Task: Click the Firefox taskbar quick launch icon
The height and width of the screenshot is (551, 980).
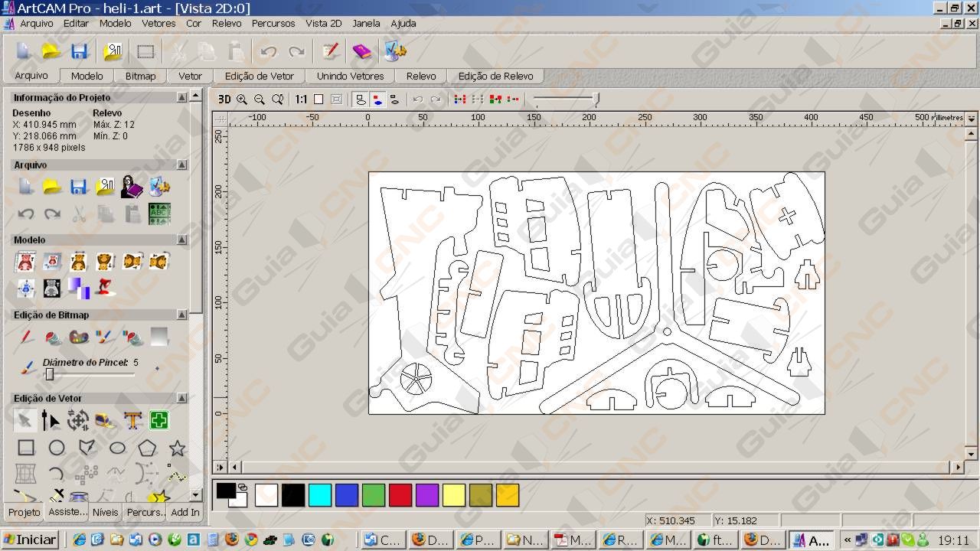Action: (232, 540)
